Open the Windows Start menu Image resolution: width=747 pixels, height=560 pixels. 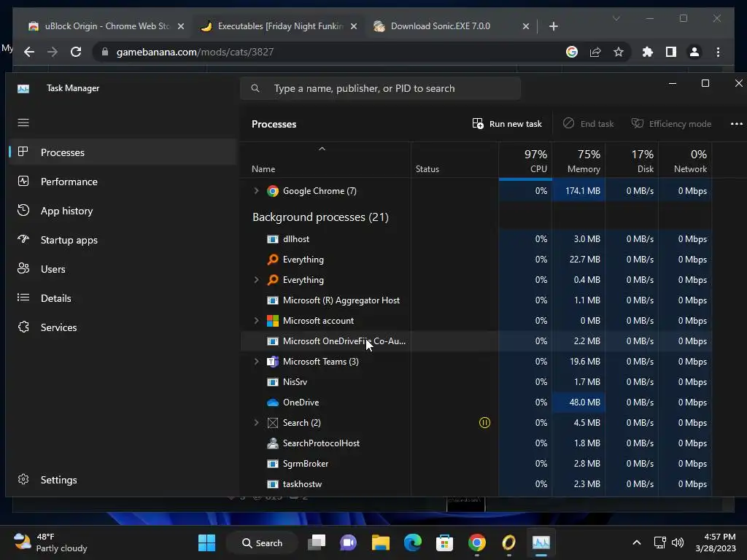[x=206, y=542]
